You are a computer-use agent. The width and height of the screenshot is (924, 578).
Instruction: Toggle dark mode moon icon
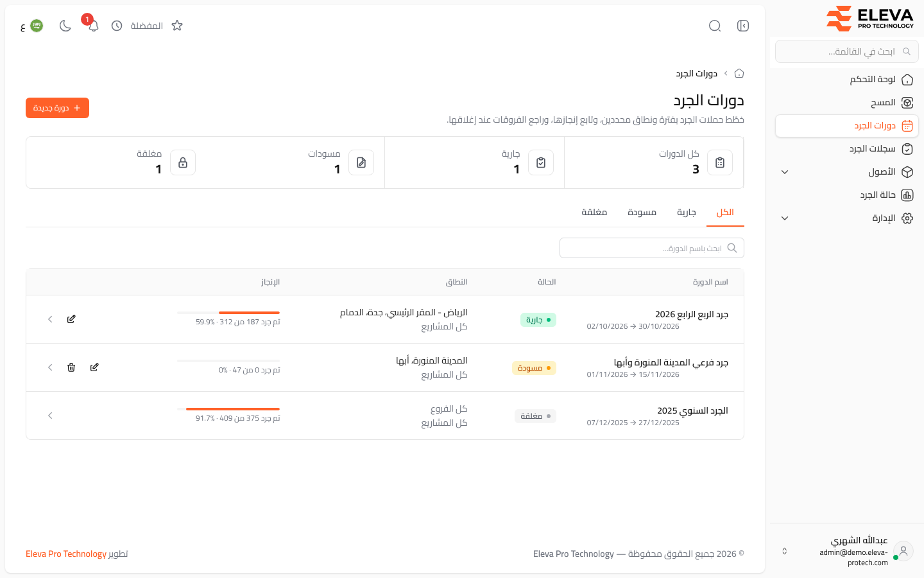(x=65, y=26)
